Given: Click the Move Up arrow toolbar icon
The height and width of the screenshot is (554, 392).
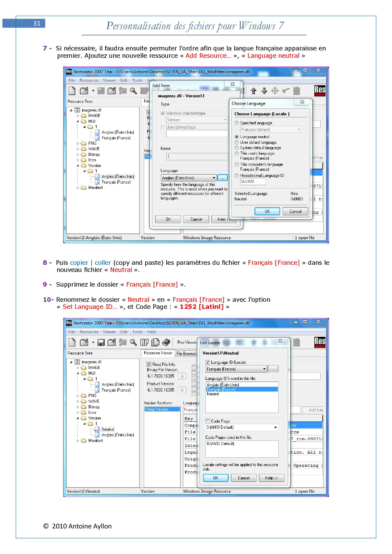Looking at the screenshot, I should [253, 91].
